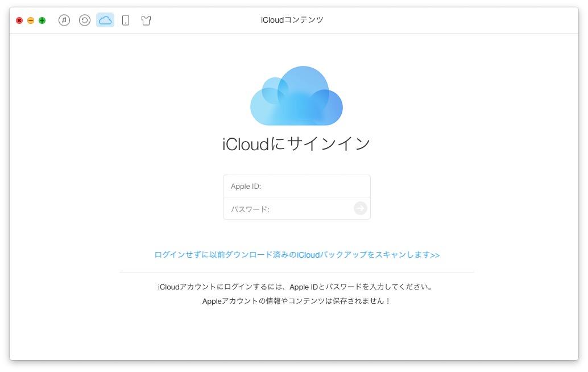Switch to the device management tab
588x372 pixels.
tap(125, 20)
